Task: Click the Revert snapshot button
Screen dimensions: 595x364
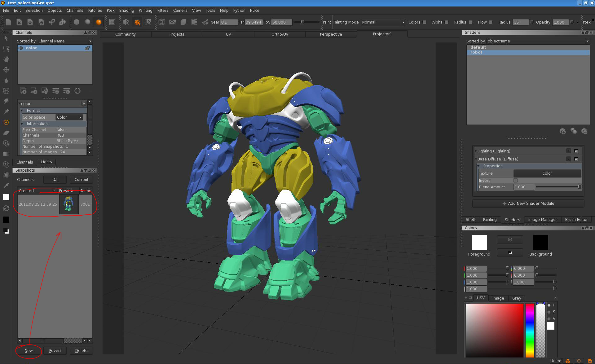Action: pos(55,350)
